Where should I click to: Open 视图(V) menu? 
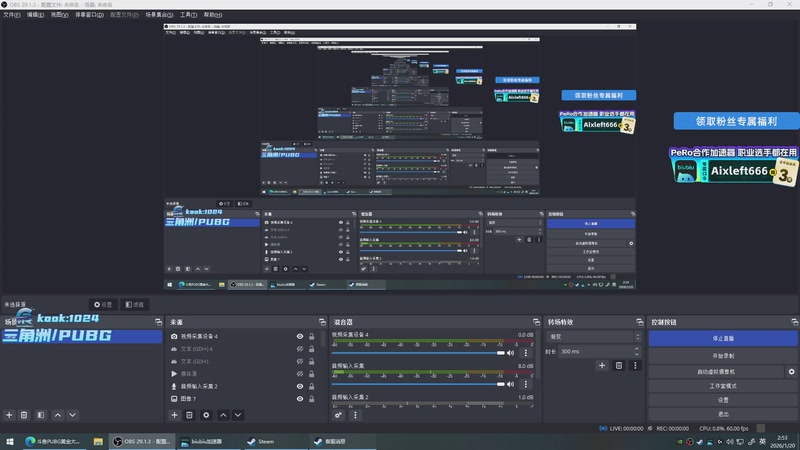pos(59,15)
